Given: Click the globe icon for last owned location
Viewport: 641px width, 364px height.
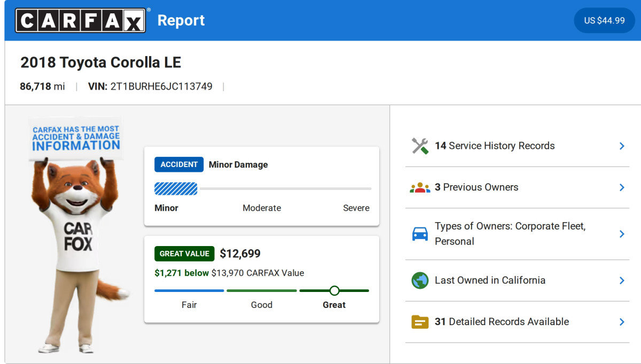Looking at the screenshot, I should click(x=420, y=280).
